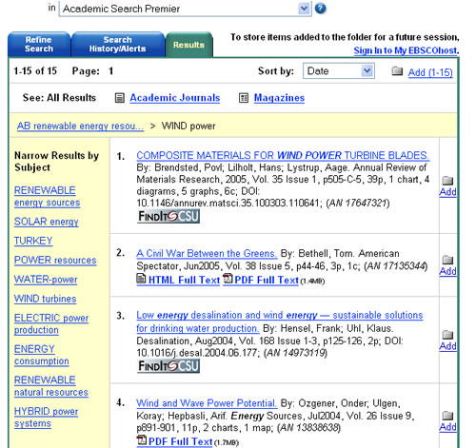Click folder icon for result 2
The image size is (476, 448).
447,260
